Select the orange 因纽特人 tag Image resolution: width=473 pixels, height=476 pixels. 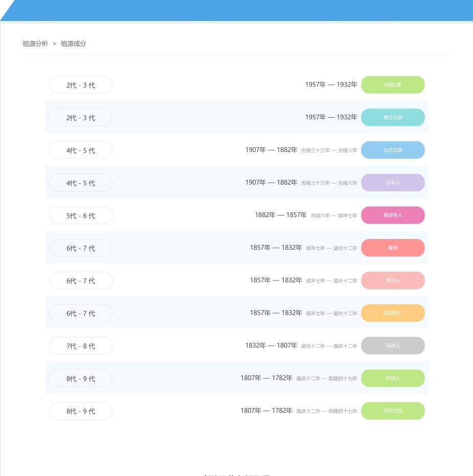click(x=393, y=313)
